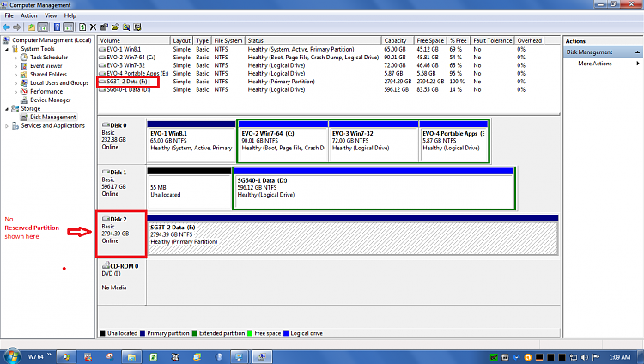The height and width of the screenshot is (364, 644).
Task: Select Event Viewer in the tree
Action: pyautogui.click(x=46, y=66)
